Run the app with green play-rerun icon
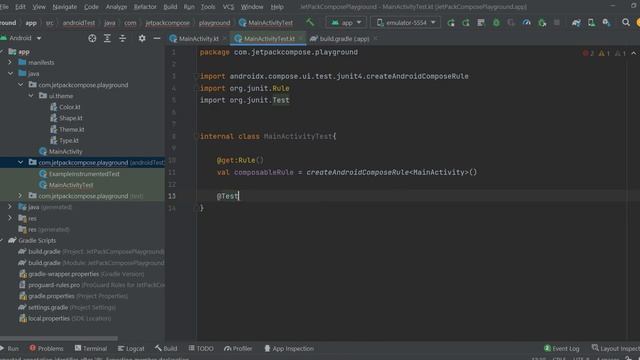Viewport: 640px width, 360px height. [451, 23]
